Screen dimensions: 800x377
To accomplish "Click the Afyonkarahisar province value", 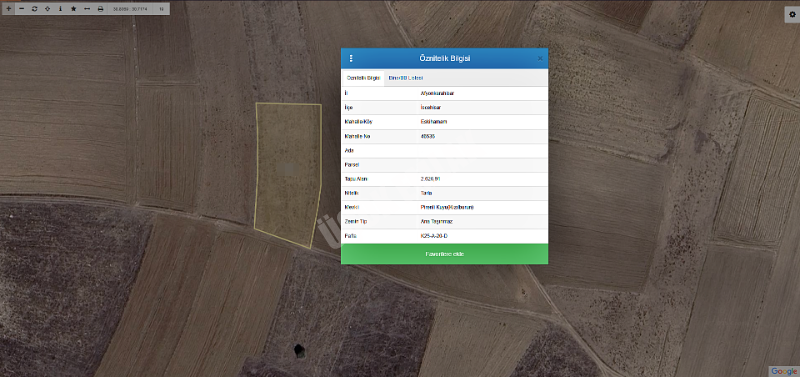I will pos(437,93).
